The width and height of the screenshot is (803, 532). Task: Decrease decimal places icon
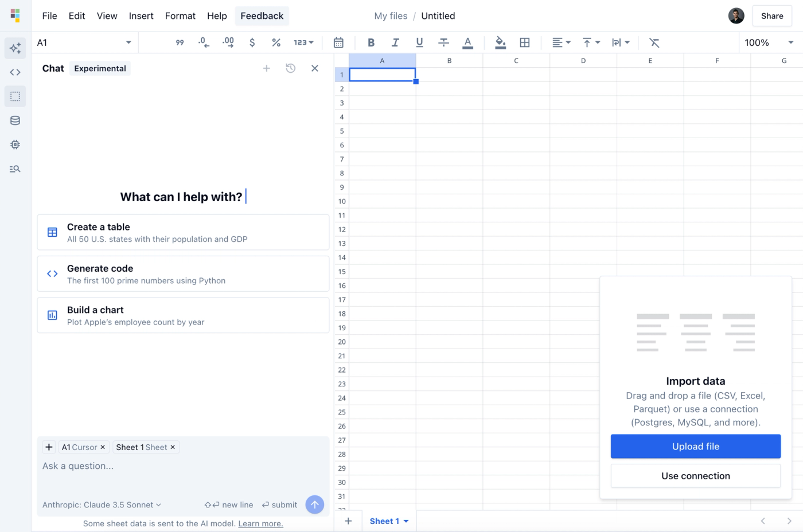coord(204,42)
